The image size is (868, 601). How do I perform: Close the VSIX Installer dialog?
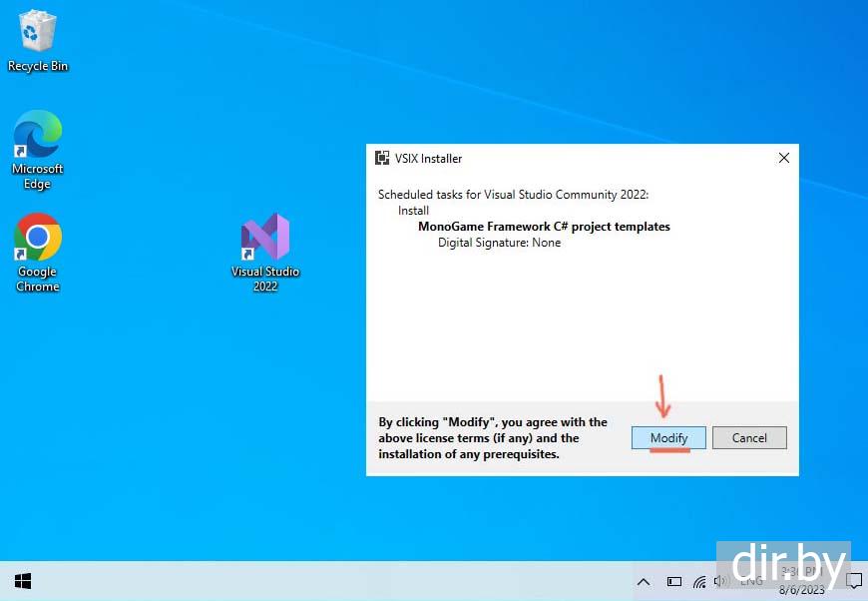click(784, 158)
